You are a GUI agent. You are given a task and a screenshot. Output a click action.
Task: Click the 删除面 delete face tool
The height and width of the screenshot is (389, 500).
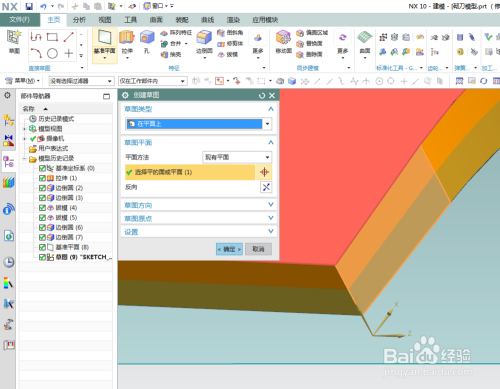click(x=309, y=54)
